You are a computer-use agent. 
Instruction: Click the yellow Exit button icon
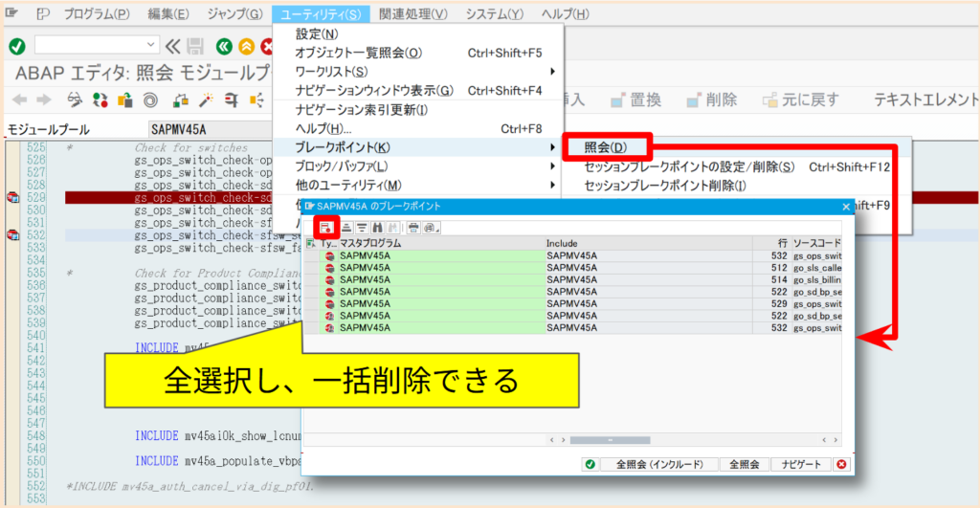[247, 46]
